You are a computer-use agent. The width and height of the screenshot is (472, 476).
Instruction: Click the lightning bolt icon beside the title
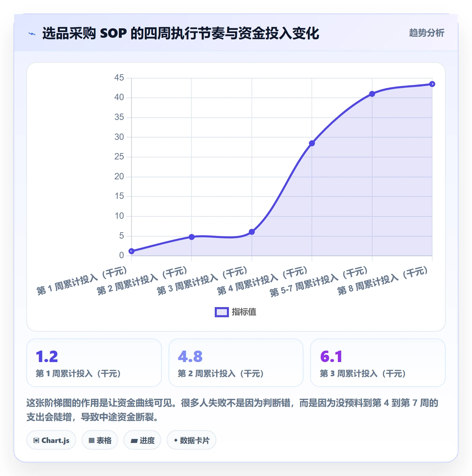pyautogui.click(x=32, y=34)
